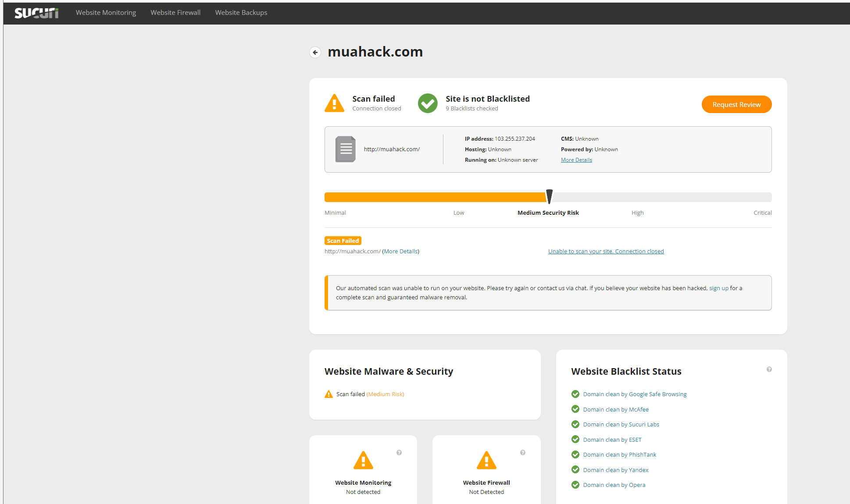
Task: Click the Medium Security Risk label
Action: [x=548, y=213]
